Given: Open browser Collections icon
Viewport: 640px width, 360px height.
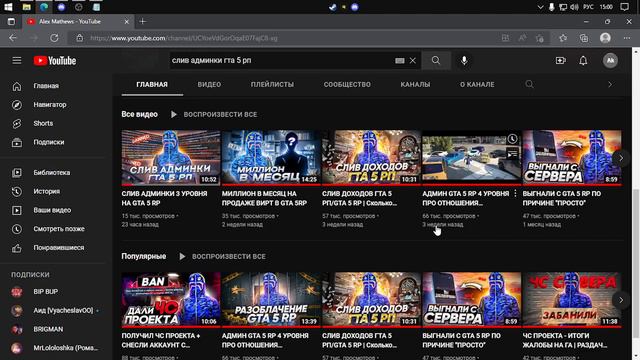Looking at the screenshot, I should (x=584, y=38).
